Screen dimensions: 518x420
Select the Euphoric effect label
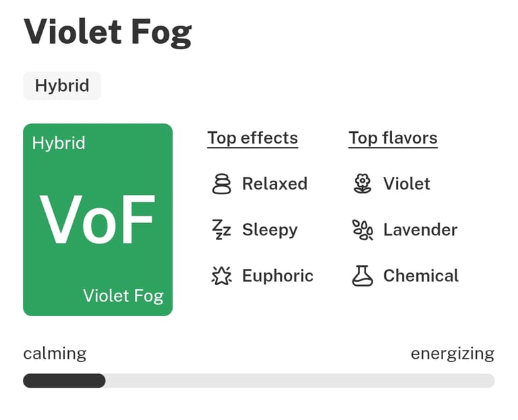tap(277, 276)
